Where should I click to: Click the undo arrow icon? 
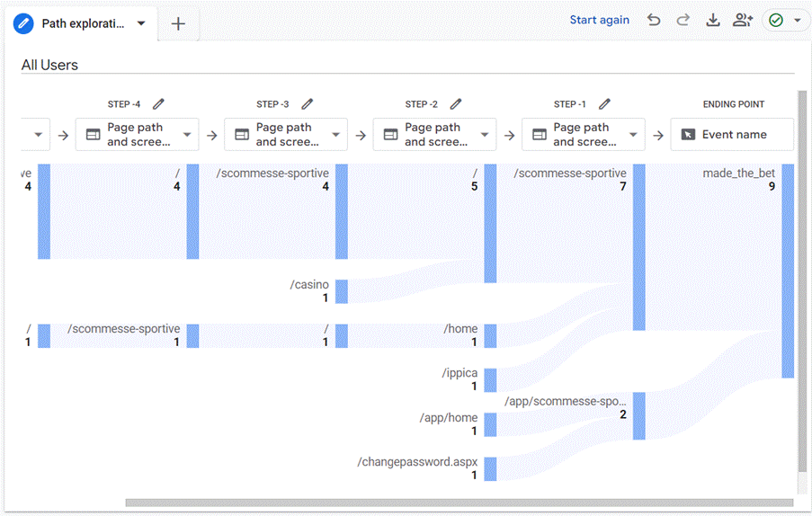(x=654, y=21)
